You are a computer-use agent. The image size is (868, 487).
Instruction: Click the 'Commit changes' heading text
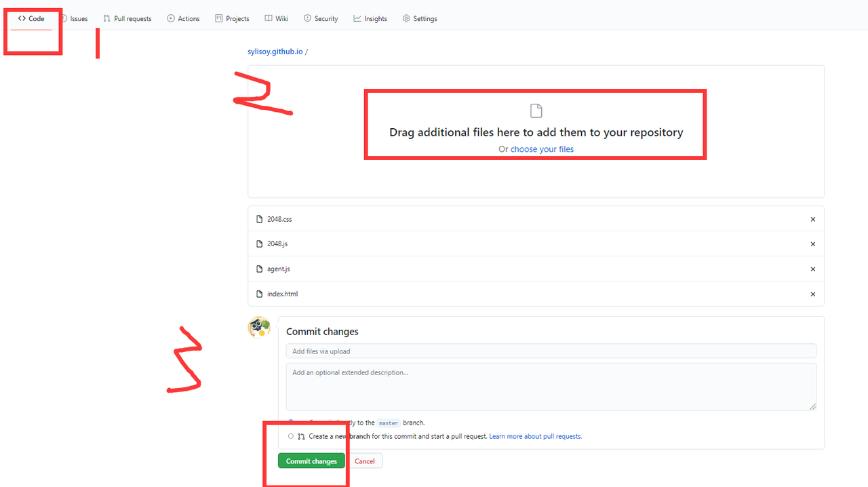[322, 332]
